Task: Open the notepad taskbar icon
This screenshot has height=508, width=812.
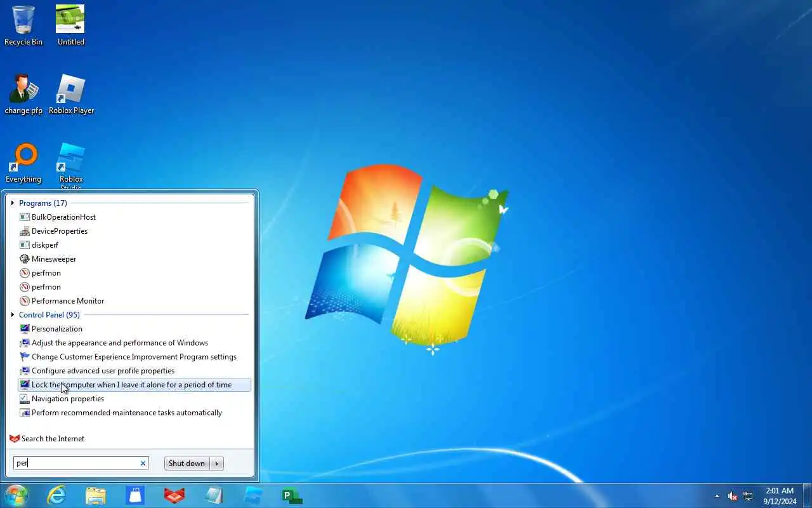Action: [x=214, y=495]
